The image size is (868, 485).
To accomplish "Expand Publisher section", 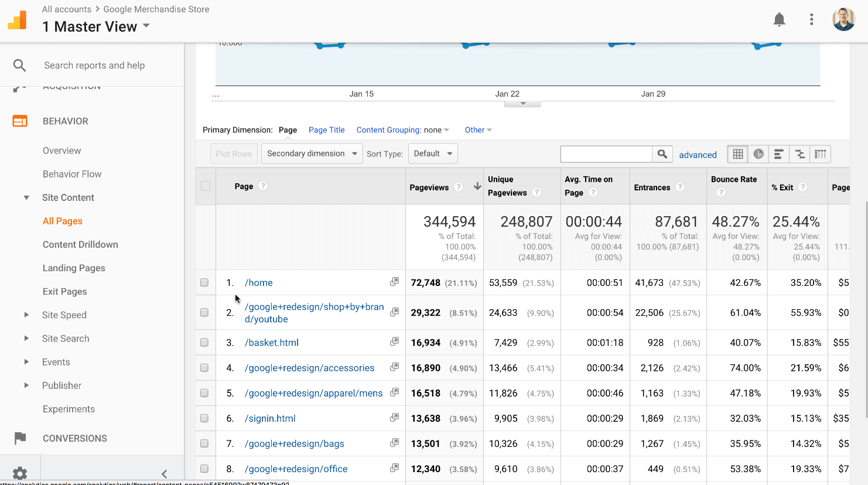I will point(26,385).
